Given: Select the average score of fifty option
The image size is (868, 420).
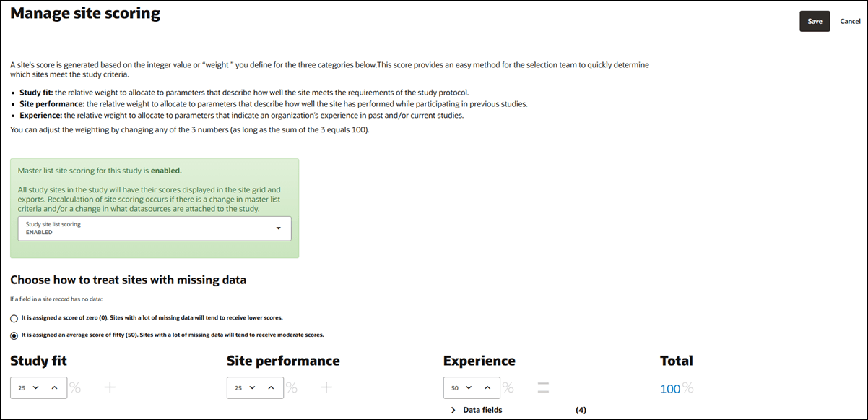Looking at the screenshot, I should [x=13, y=335].
